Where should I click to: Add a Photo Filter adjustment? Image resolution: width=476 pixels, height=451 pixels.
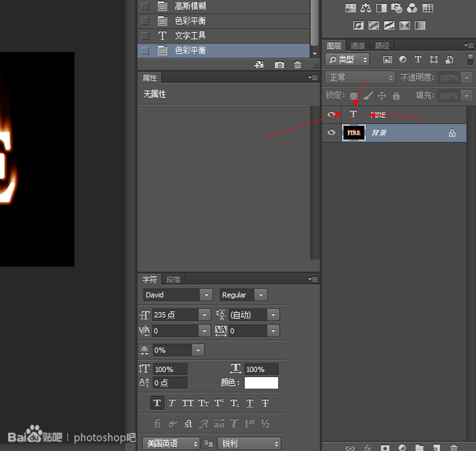[x=396, y=8]
